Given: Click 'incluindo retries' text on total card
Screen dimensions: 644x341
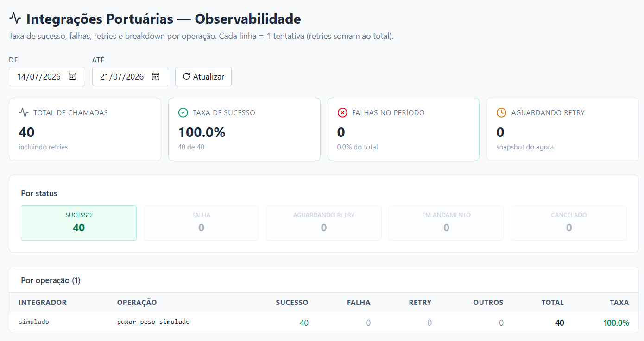Looking at the screenshot, I should pos(43,147).
